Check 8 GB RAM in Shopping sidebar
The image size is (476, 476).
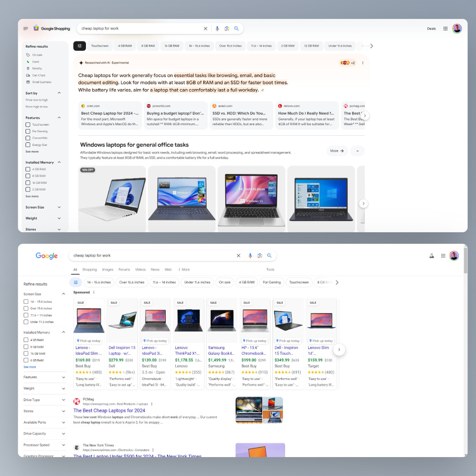coord(28,176)
